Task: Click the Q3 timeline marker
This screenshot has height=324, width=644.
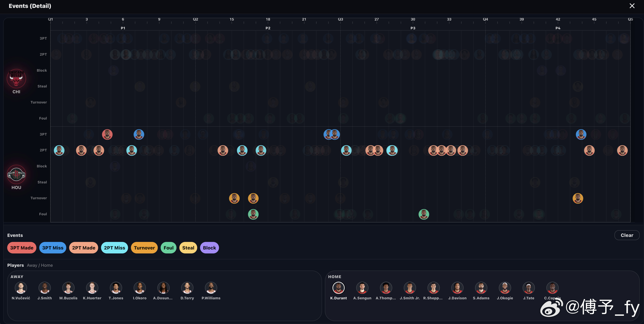Action: tap(340, 19)
